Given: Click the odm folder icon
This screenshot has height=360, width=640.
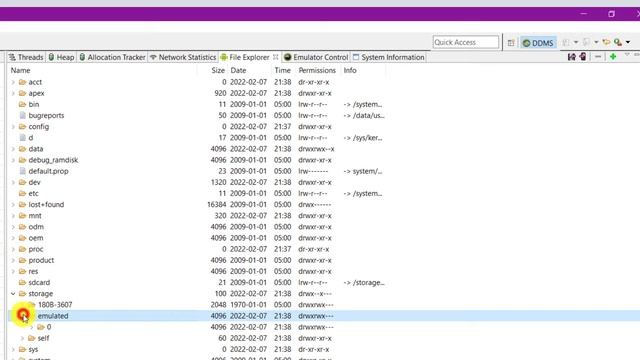Looking at the screenshot, I should 22,227.
